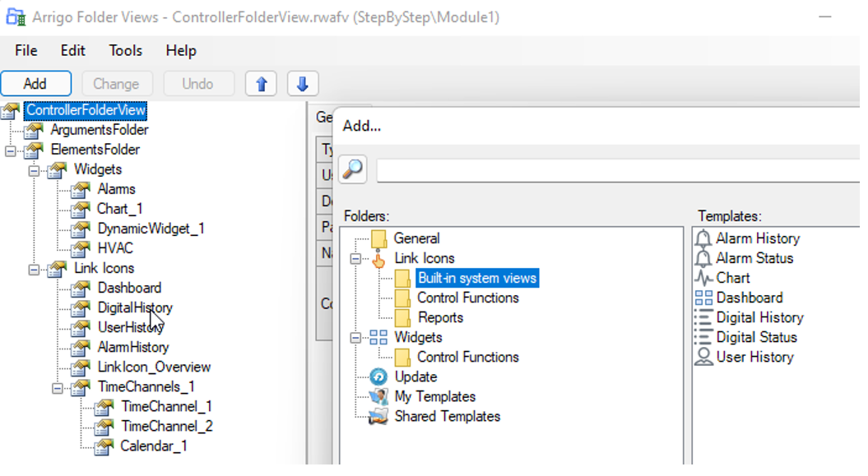Click the move down arrow button
Image resolution: width=868 pixels, height=476 pixels.
[x=302, y=84]
